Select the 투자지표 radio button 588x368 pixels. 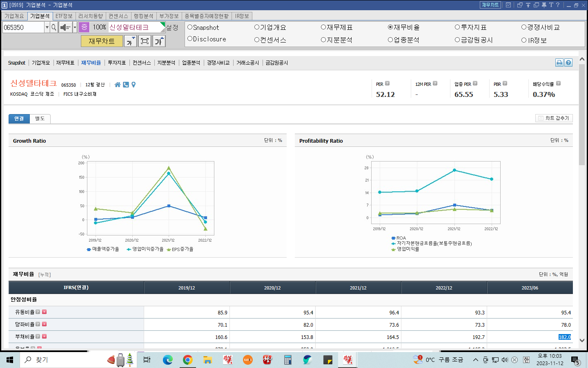coord(457,27)
